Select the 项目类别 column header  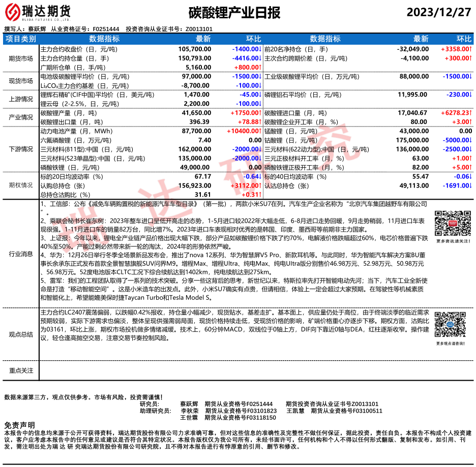click(21, 39)
